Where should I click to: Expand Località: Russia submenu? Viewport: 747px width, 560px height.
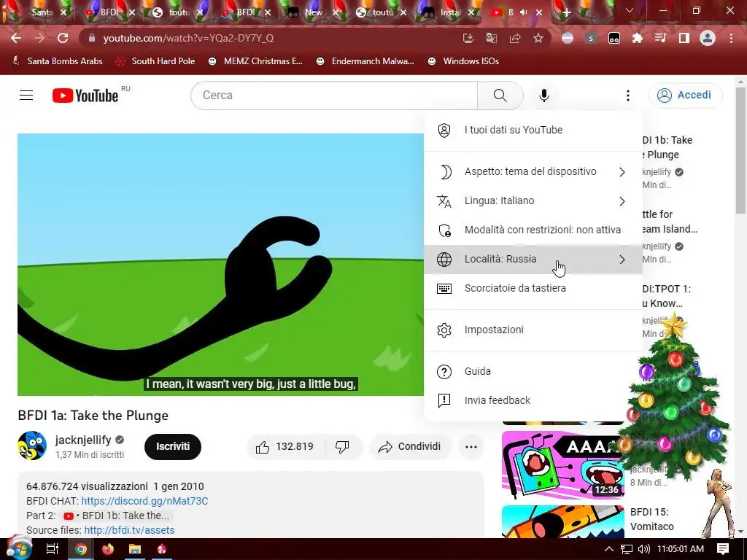(x=533, y=259)
